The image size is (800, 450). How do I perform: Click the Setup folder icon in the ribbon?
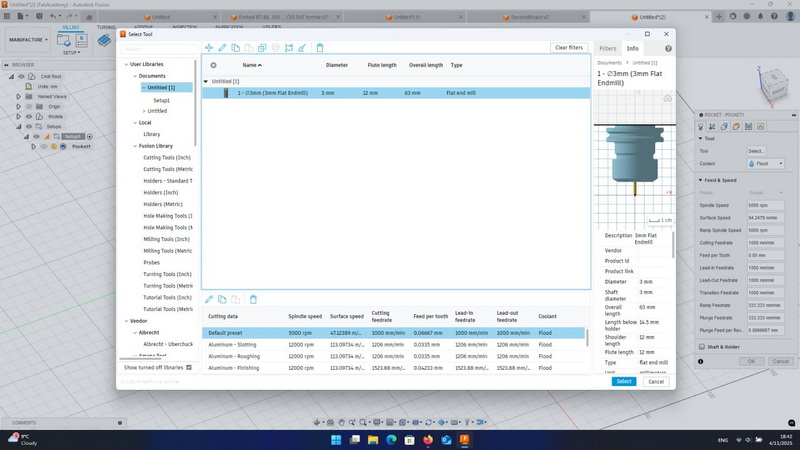click(x=64, y=40)
